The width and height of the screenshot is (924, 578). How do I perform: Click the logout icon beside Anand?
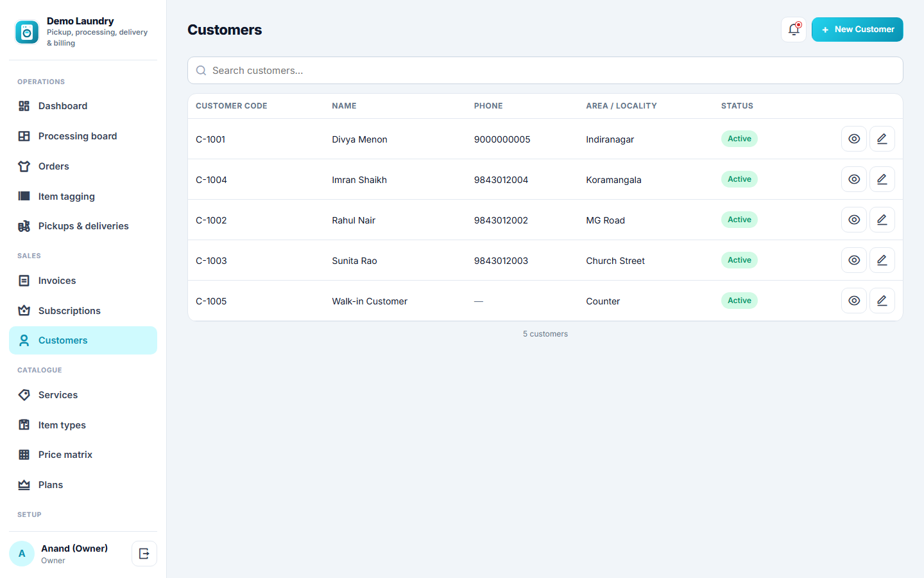[x=144, y=554]
